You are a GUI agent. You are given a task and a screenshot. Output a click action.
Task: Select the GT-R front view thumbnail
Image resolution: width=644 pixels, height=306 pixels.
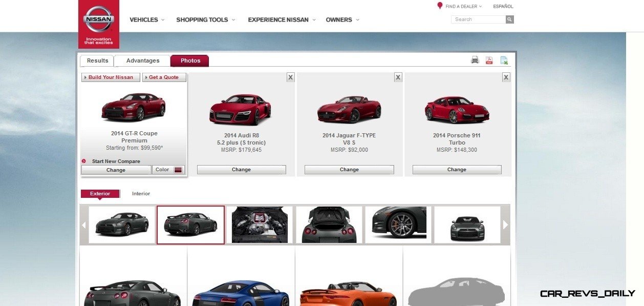pos(467,225)
